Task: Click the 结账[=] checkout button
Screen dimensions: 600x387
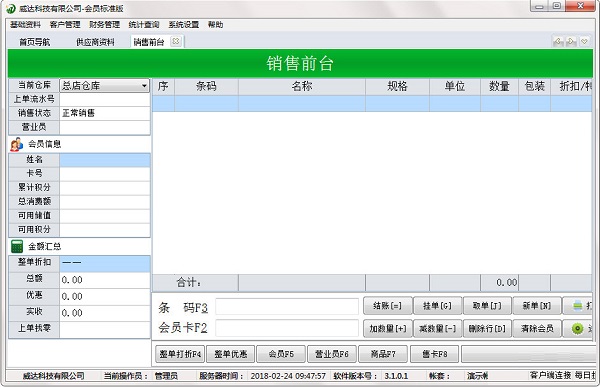Action: [x=388, y=305]
